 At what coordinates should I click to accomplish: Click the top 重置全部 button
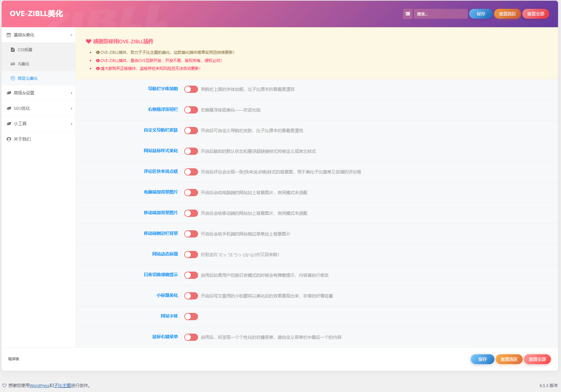click(536, 14)
